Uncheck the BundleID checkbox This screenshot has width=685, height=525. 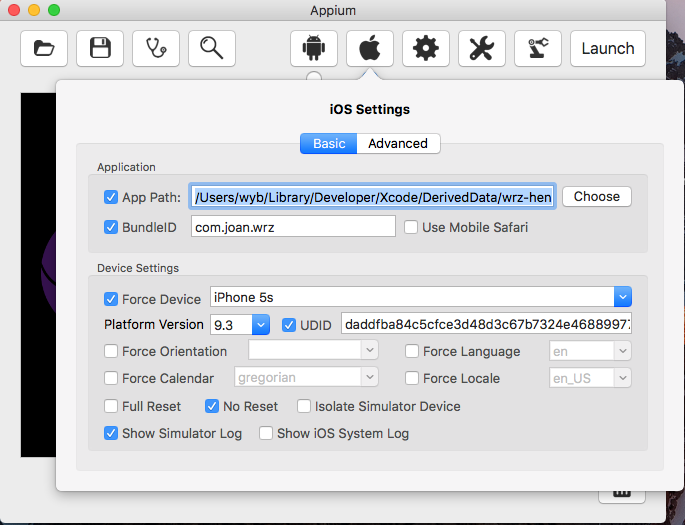[x=111, y=227]
